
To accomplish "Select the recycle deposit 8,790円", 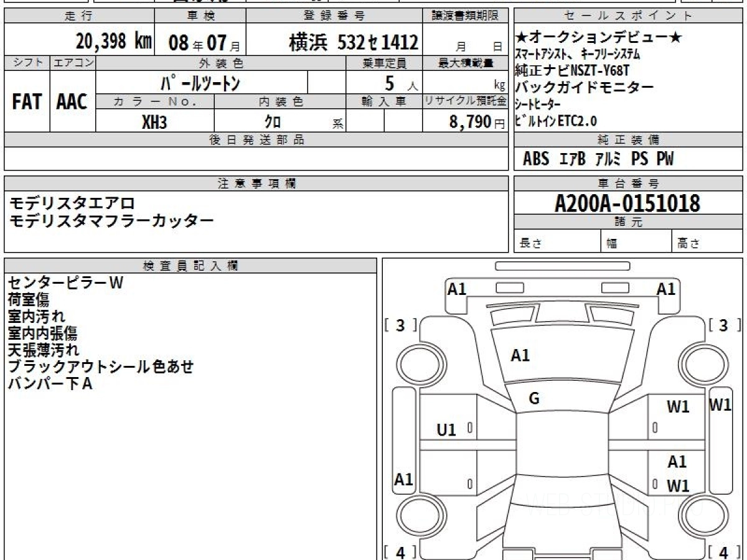I will coord(477,123).
